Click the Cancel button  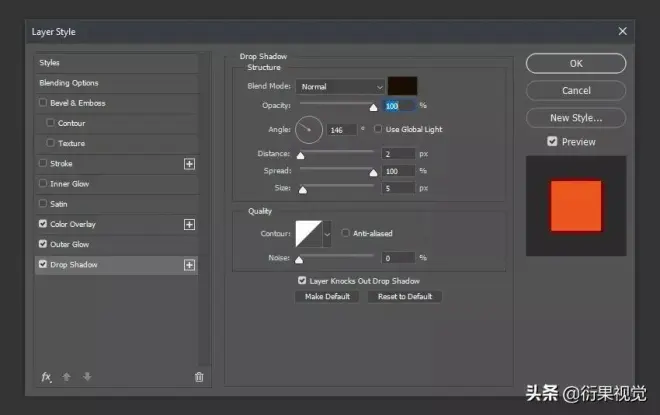pos(576,90)
